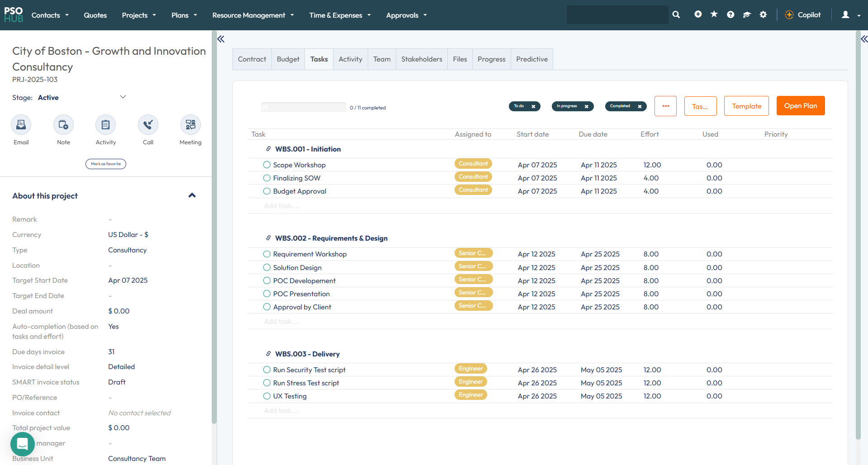The height and width of the screenshot is (465, 868).
Task: Click the task completion progress bar
Action: [303, 108]
